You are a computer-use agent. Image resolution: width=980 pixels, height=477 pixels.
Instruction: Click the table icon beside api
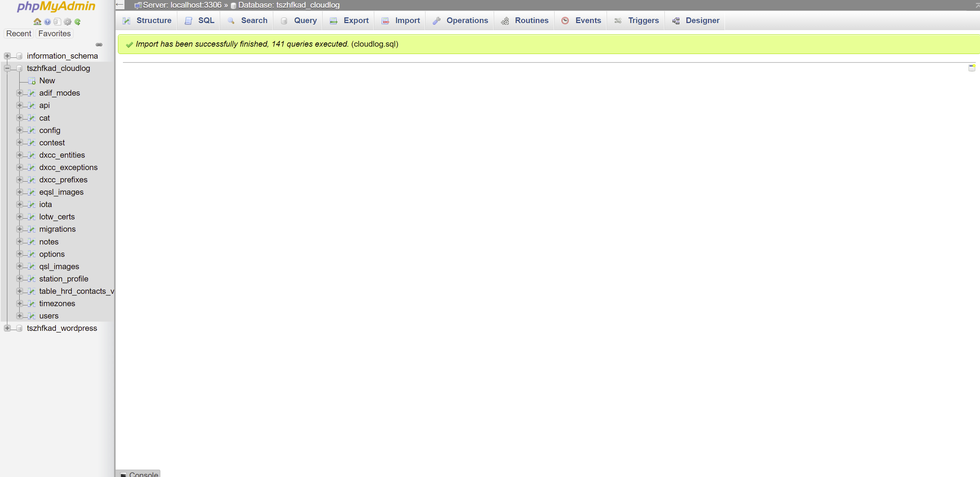tap(32, 105)
